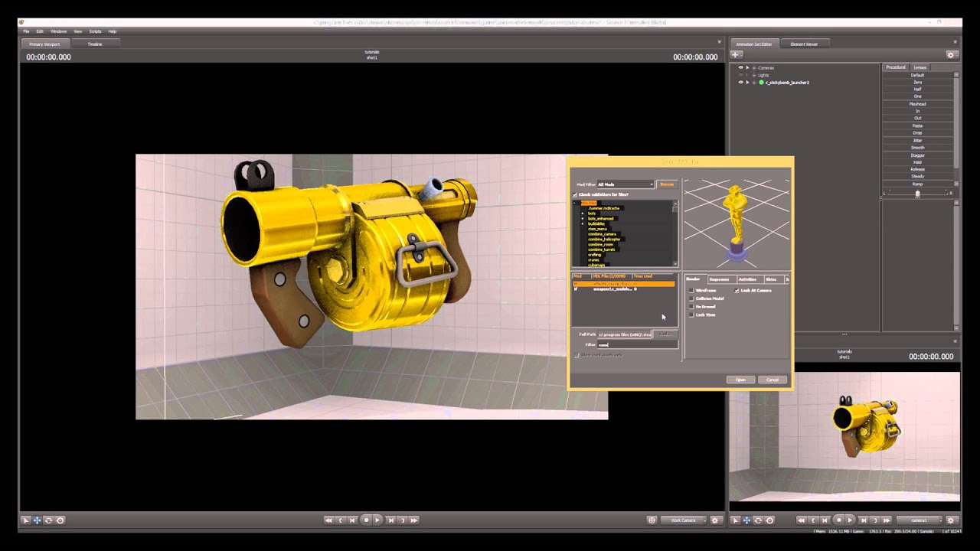Screen dimensions: 980x551
Task: Select the weapons\c_models row in file list
Action: (x=624, y=289)
